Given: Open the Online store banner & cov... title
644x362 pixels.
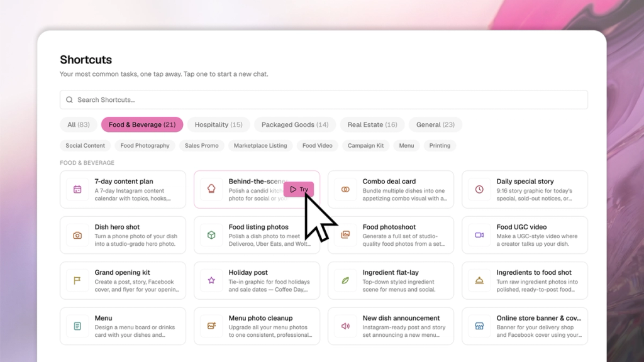Looking at the screenshot, I should tap(539, 318).
